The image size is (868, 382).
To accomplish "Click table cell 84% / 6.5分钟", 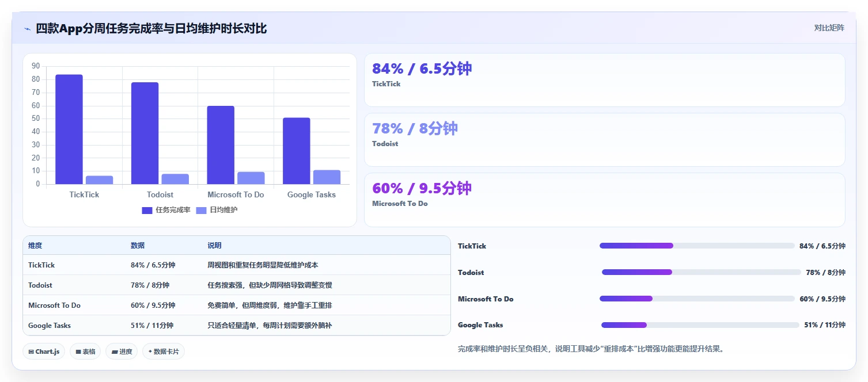I will (x=153, y=265).
